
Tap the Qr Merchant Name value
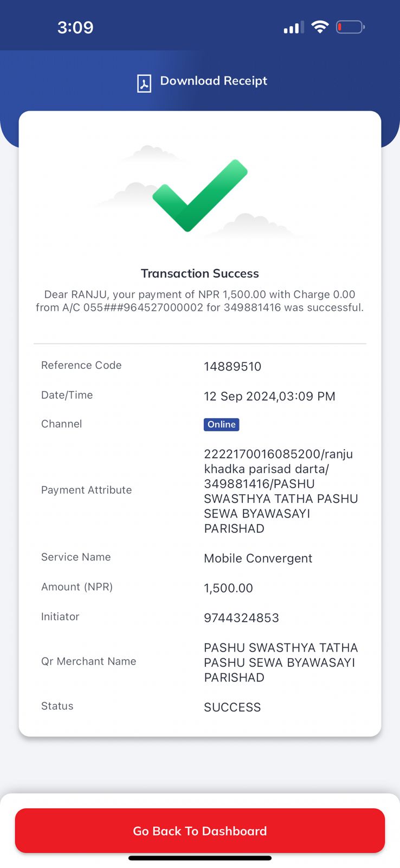coord(281,662)
